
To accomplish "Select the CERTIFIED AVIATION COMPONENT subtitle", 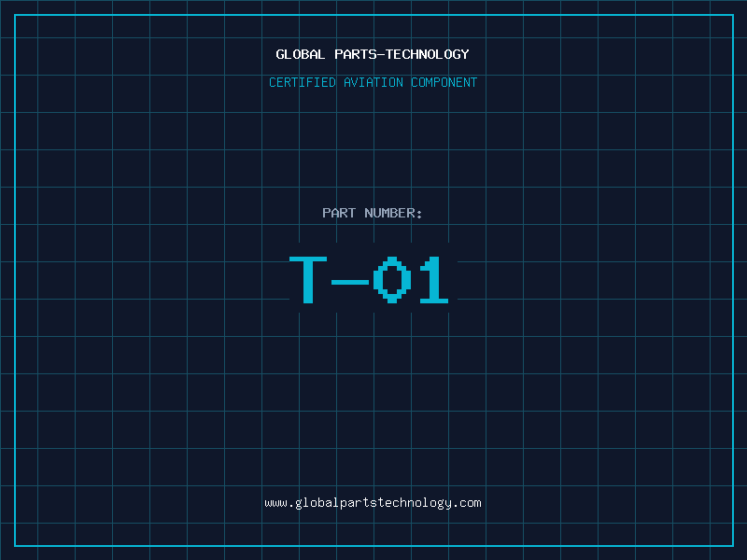I will (x=373, y=82).
